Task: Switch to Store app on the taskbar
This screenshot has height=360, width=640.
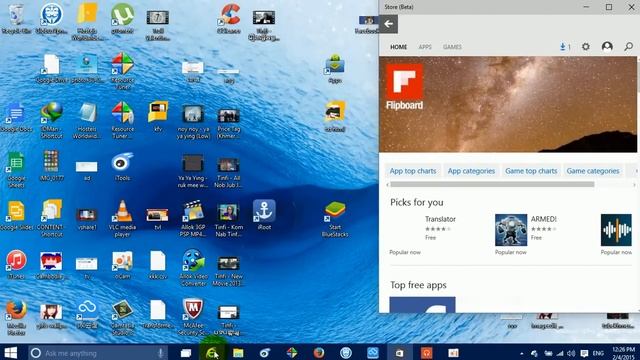Action: [400, 353]
